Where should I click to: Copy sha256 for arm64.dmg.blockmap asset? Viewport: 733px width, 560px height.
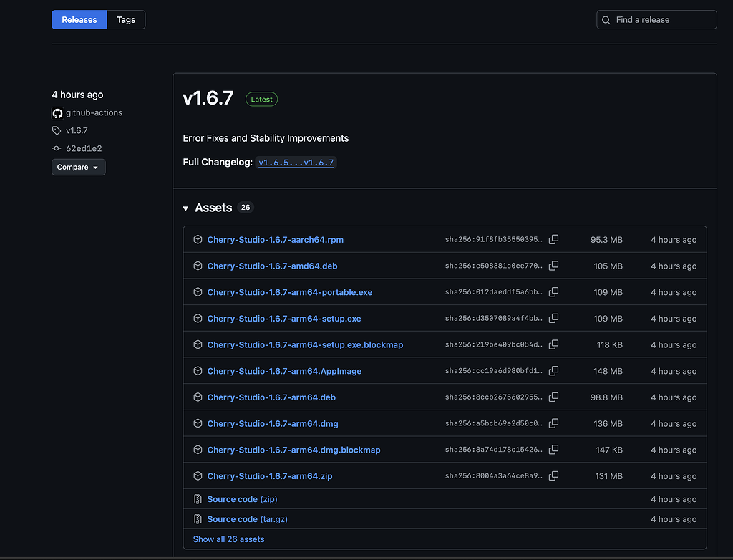click(x=553, y=450)
